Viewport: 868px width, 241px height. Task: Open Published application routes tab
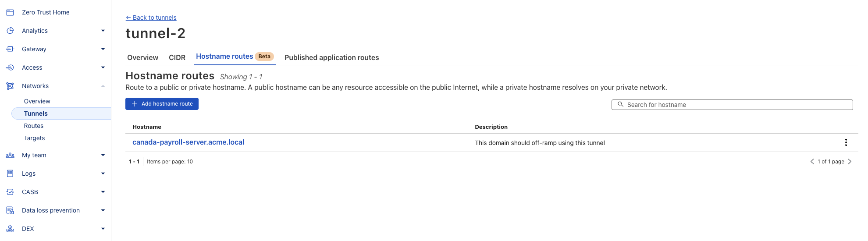[331, 57]
